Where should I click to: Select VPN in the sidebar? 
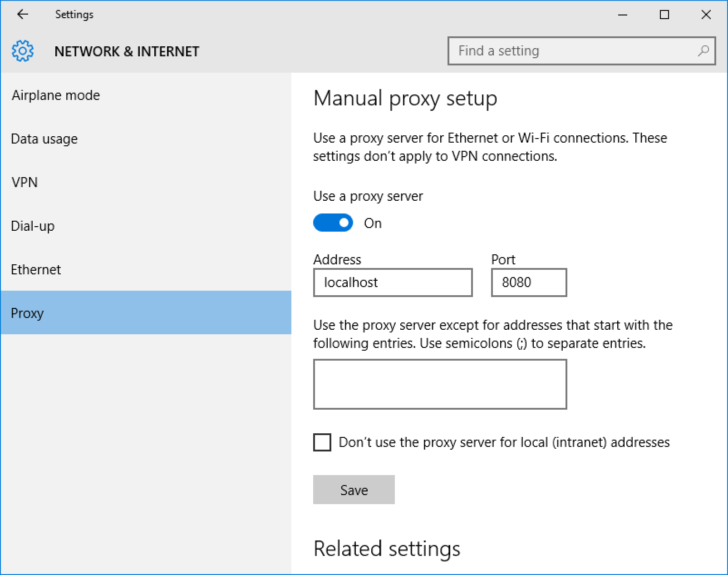pos(146,182)
